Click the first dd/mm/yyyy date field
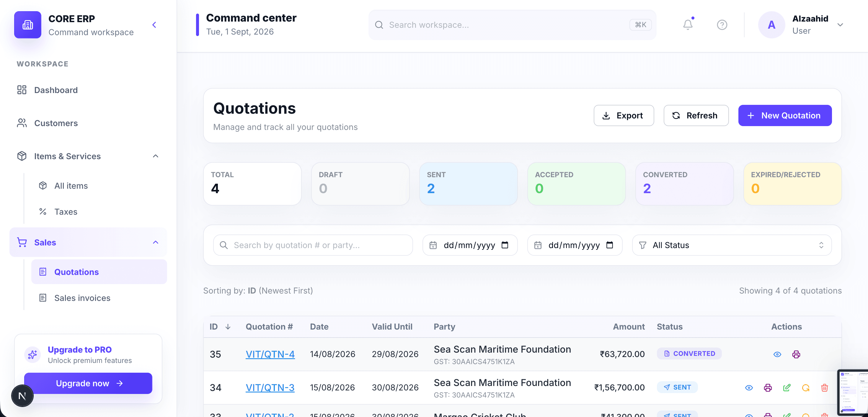868x417 pixels. (469, 245)
